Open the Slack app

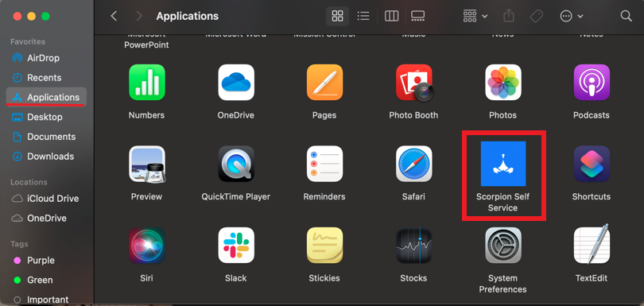236,246
